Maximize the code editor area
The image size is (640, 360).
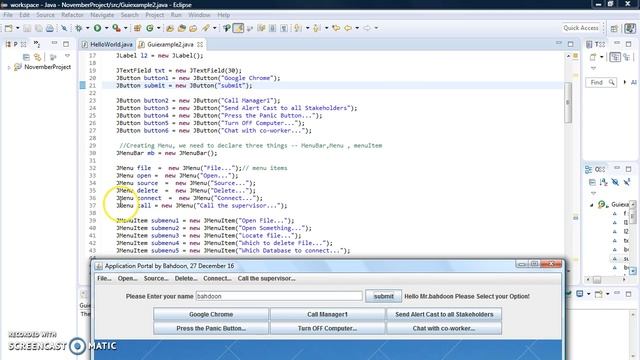tap(571, 44)
